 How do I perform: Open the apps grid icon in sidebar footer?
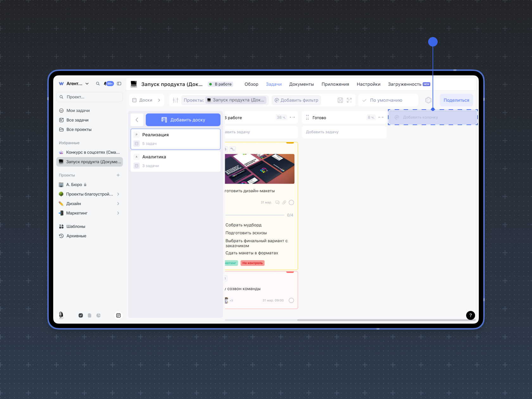(118, 315)
